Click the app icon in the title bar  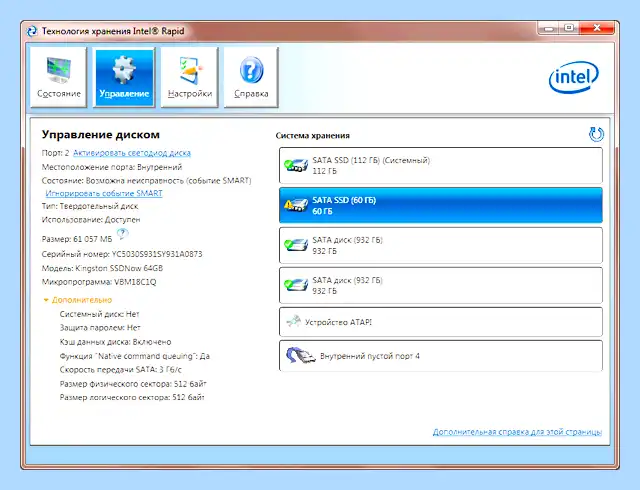[32, 31]
